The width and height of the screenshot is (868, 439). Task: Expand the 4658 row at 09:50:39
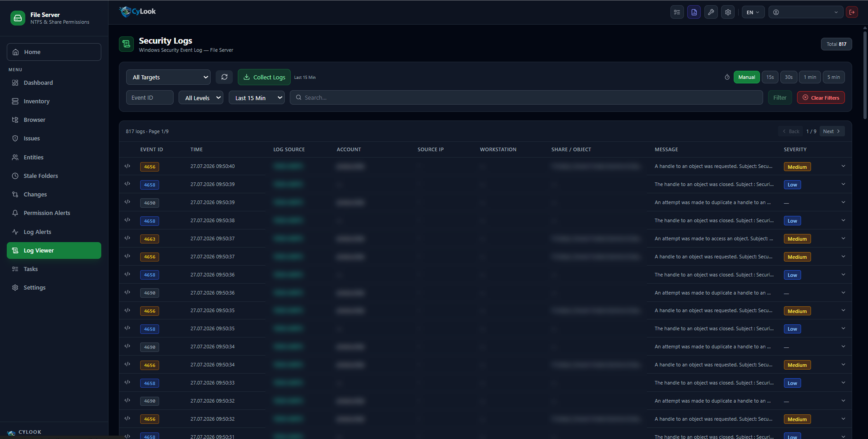pos(843,184)
